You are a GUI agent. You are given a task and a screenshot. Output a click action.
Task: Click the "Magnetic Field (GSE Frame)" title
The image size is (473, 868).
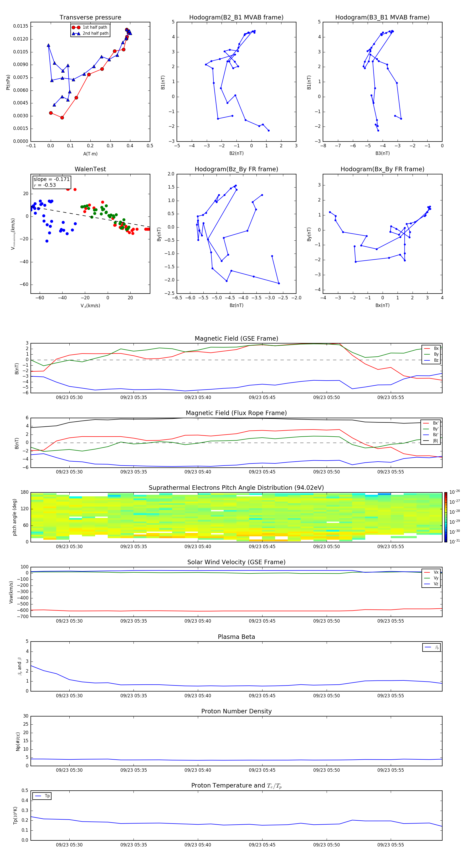(x=236, y=339)
